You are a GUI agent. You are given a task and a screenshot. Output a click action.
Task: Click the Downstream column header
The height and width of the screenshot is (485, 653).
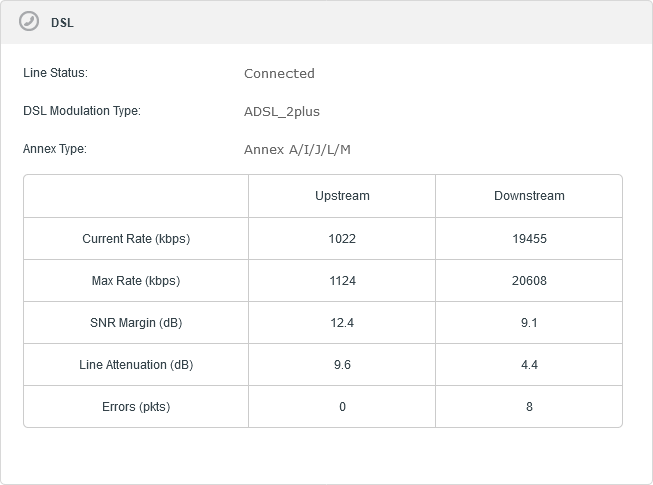(529, 196)
